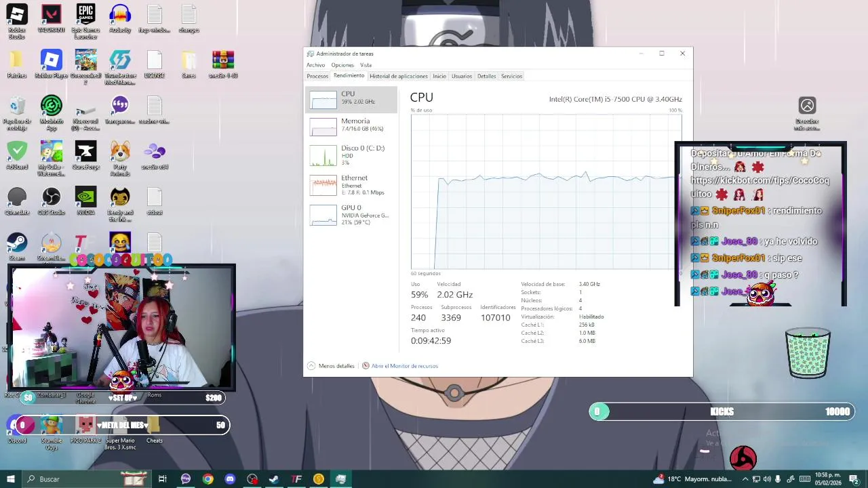
Task: Select the Patches folder on desktop
Action: 17,64
